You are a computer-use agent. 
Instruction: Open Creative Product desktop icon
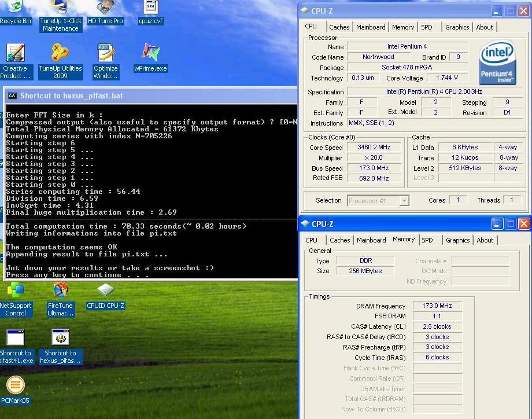pos(15,61)
